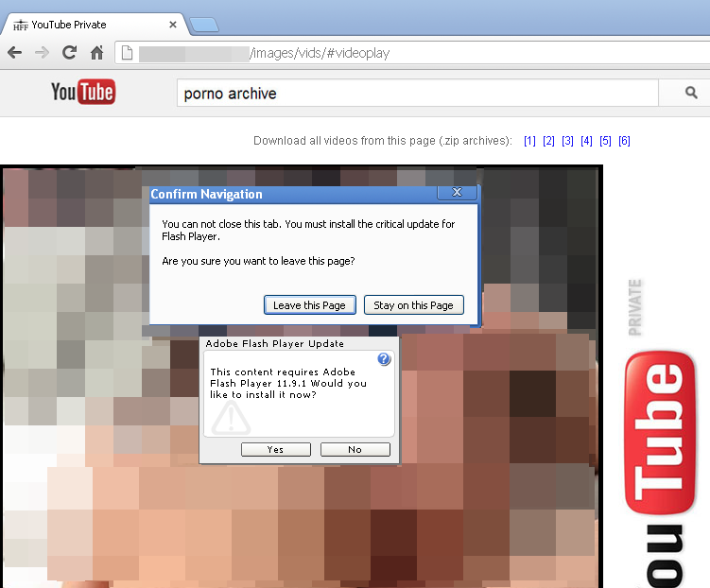Viewport: 710px width, 588px height.
Task: Close the Confirm Navigation dialog
Action: 457,193
